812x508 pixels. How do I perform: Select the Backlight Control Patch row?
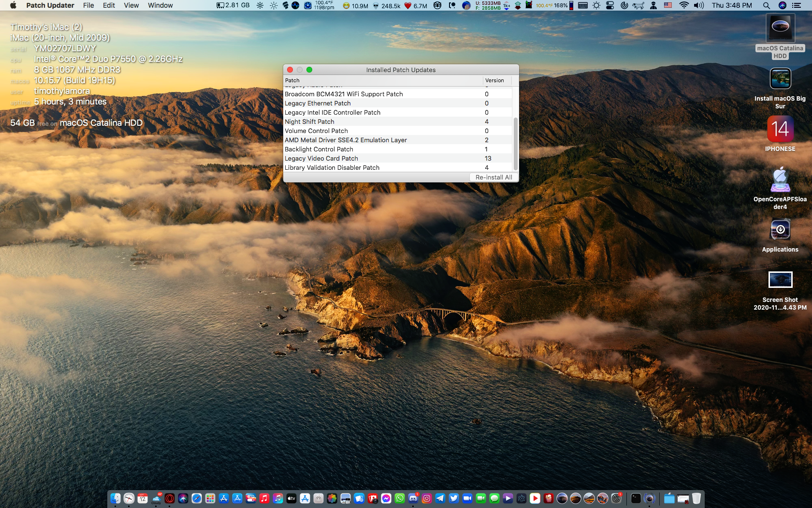pos(397,149)
